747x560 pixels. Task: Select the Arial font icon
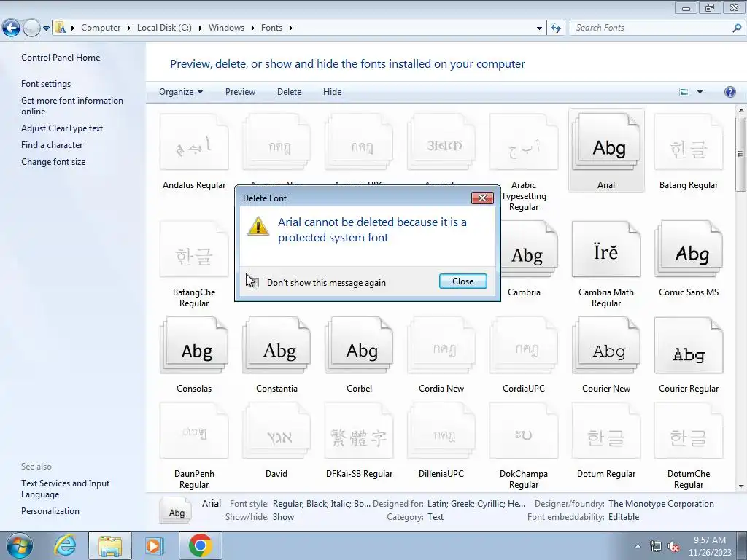click(606, 142)
